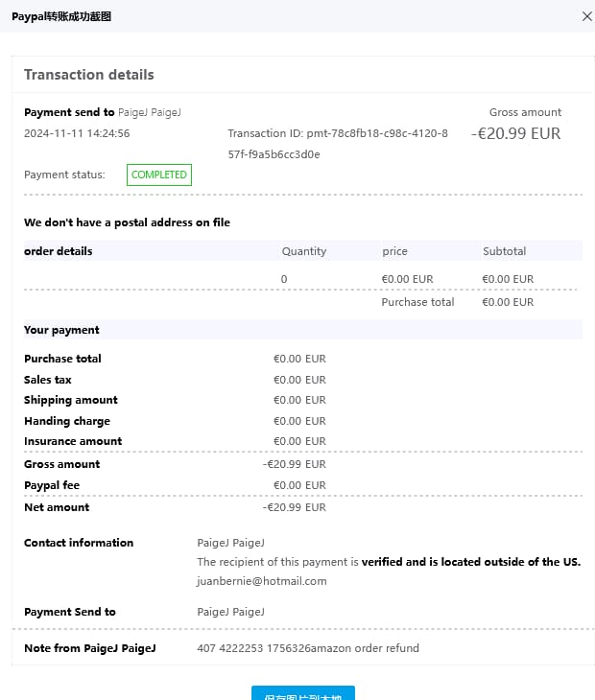This screenshot has width=595, height=700.
Task: Click the Subtotal column header
Action: [x=504, y=251]
